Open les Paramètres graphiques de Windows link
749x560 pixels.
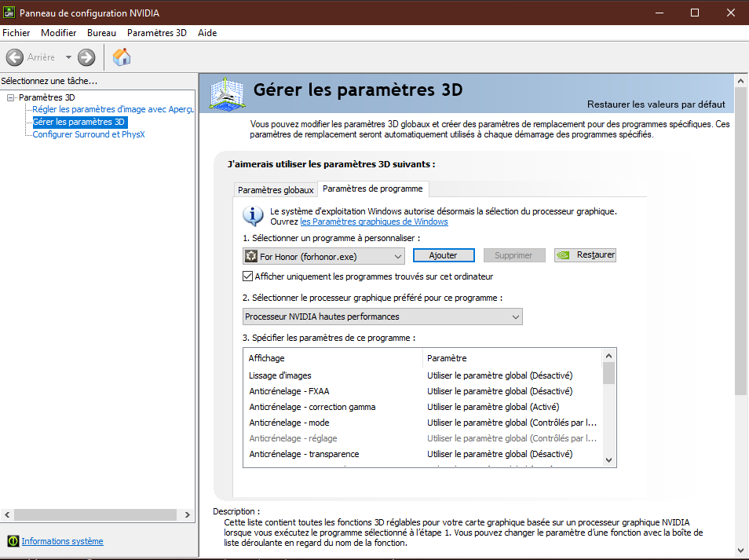tap(374, 221)
